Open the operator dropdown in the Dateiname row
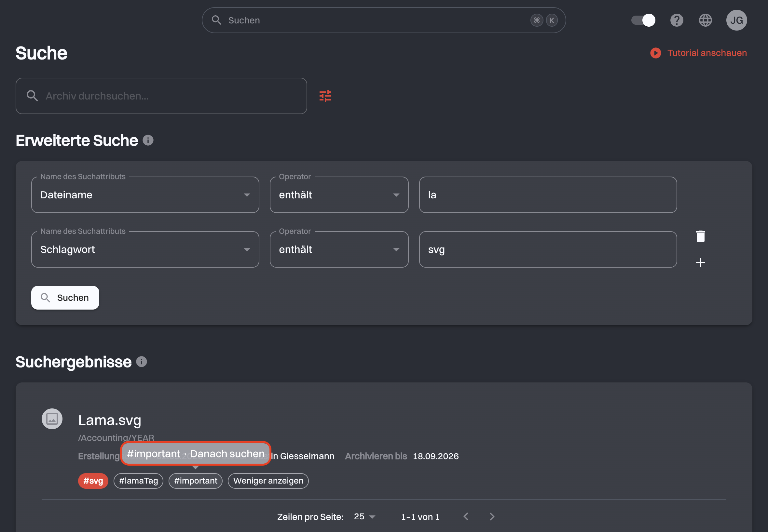The height and width of the screenshot is (532, 768). [339, 195]
